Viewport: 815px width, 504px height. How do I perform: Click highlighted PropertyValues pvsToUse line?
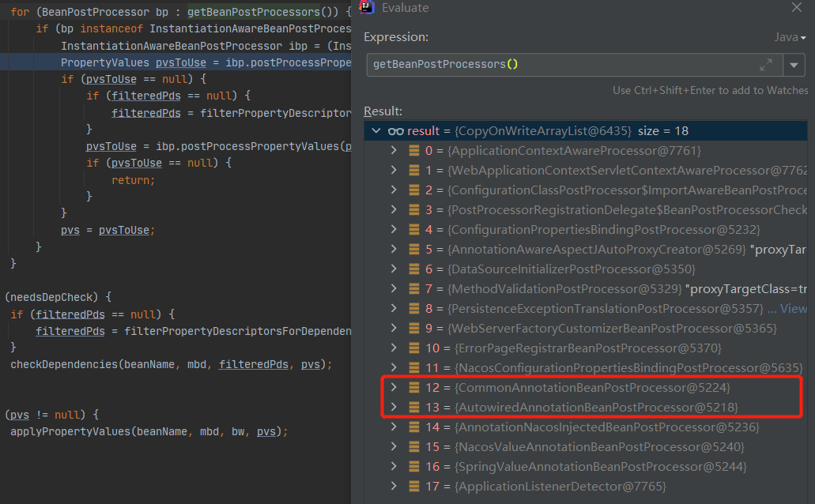click(x=175, y=62)
